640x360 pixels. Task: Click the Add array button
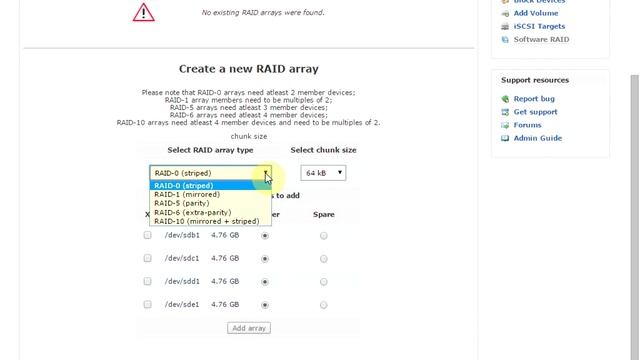[249, 328]
